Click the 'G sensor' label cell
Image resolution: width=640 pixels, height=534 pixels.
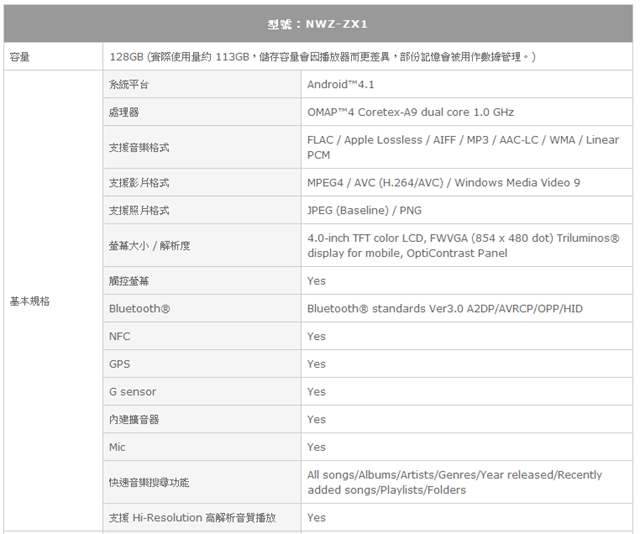[202, 392]
